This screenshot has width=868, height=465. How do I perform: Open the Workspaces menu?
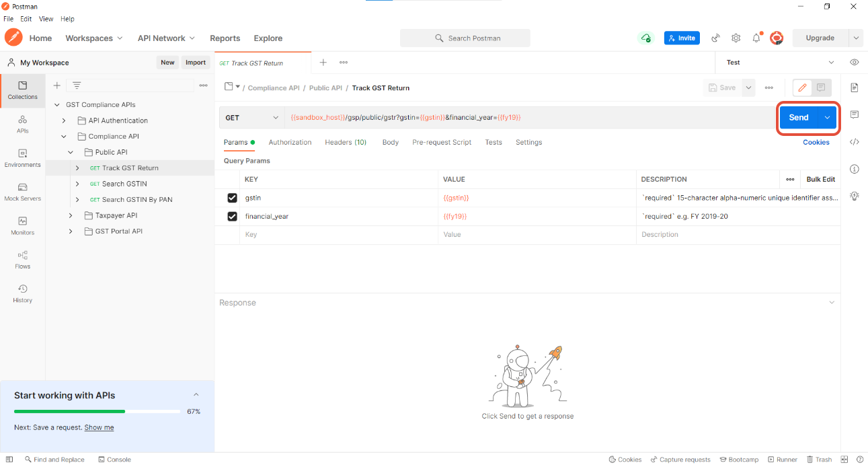click(94, 38)
